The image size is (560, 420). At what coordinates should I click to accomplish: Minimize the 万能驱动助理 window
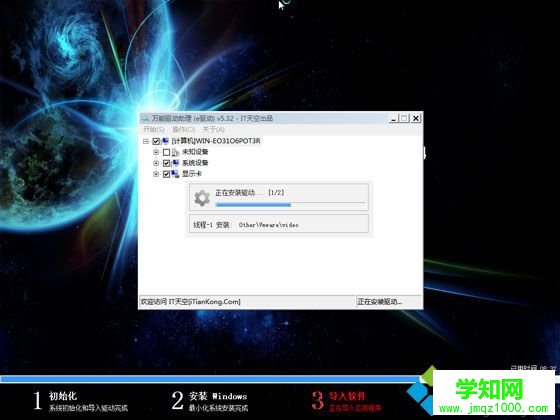click(x=394, y=119)
